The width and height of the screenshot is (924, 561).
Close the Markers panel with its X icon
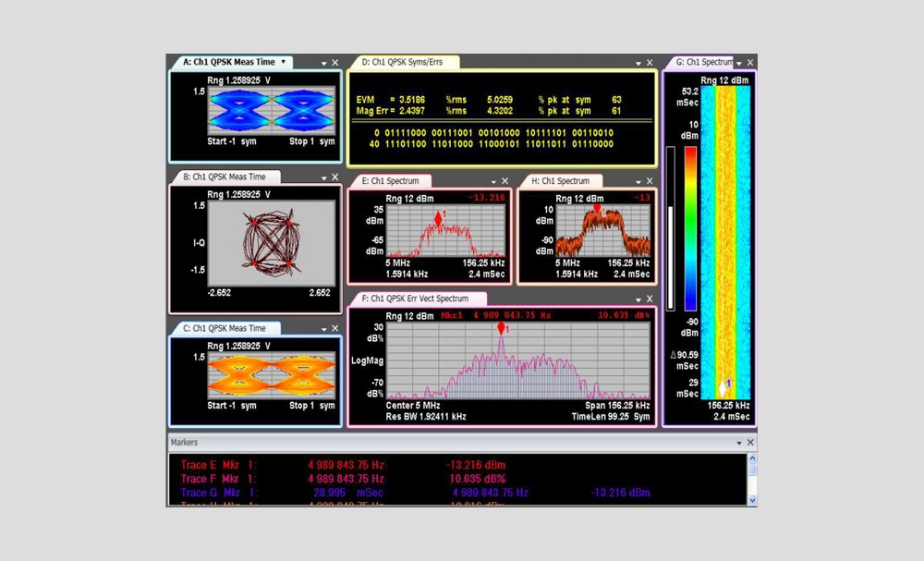coord(749,443)
